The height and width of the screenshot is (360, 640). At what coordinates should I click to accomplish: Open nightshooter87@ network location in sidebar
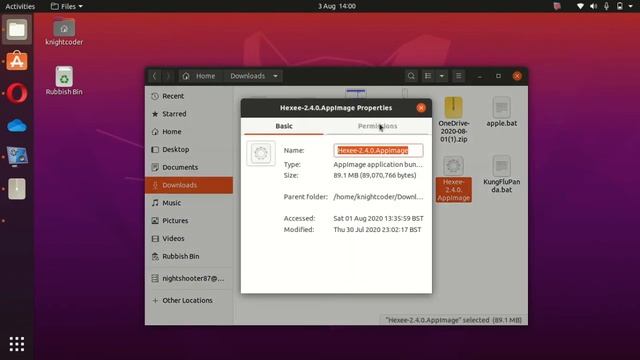point(189,278)
